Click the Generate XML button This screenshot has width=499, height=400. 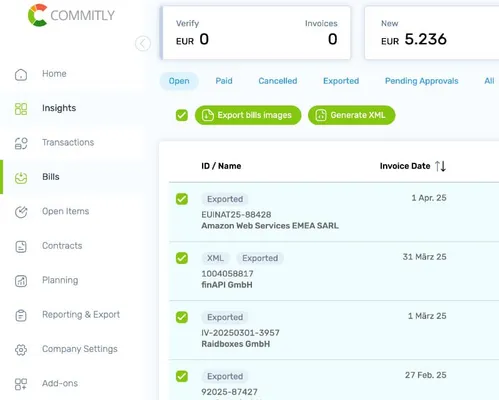[x=352, y=115]
